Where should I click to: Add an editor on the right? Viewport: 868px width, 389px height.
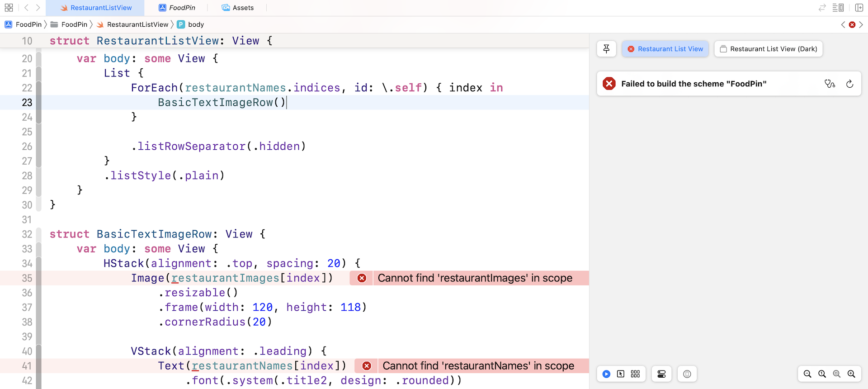tap(859, 8)
